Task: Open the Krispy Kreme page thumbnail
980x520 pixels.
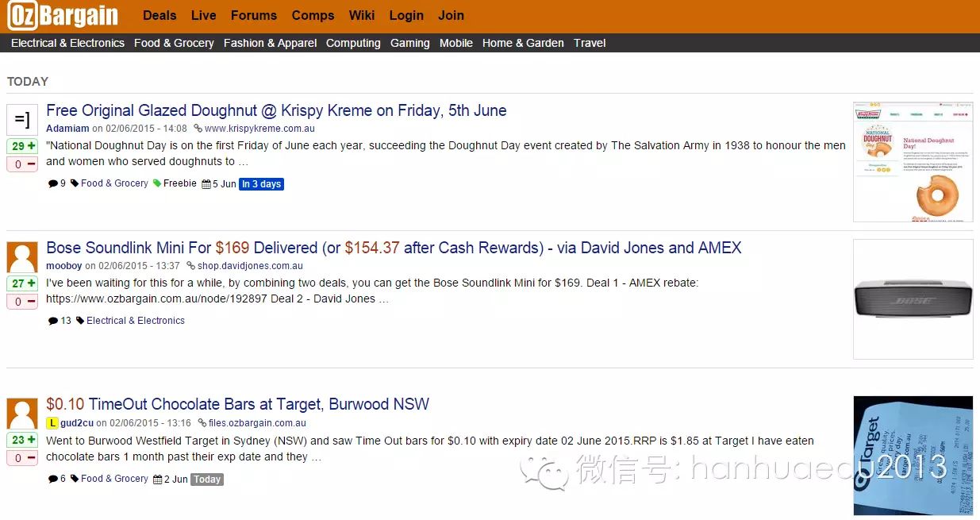Action: point(913,161)
